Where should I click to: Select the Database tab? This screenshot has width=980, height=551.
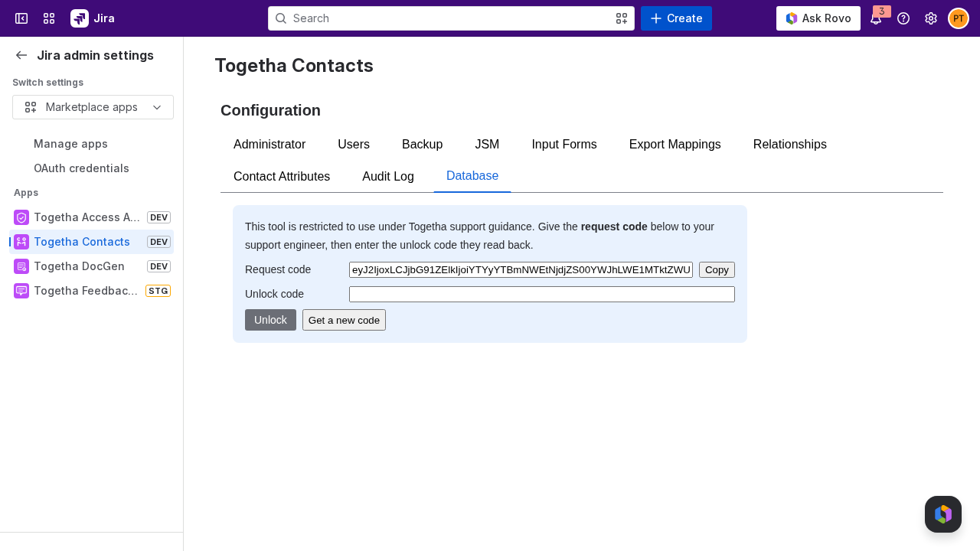pyautogui.click(x=472, y=176)
